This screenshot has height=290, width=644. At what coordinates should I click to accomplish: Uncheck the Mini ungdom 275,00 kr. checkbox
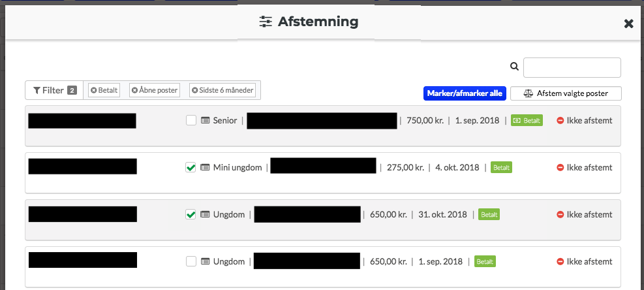pos(191,167)
